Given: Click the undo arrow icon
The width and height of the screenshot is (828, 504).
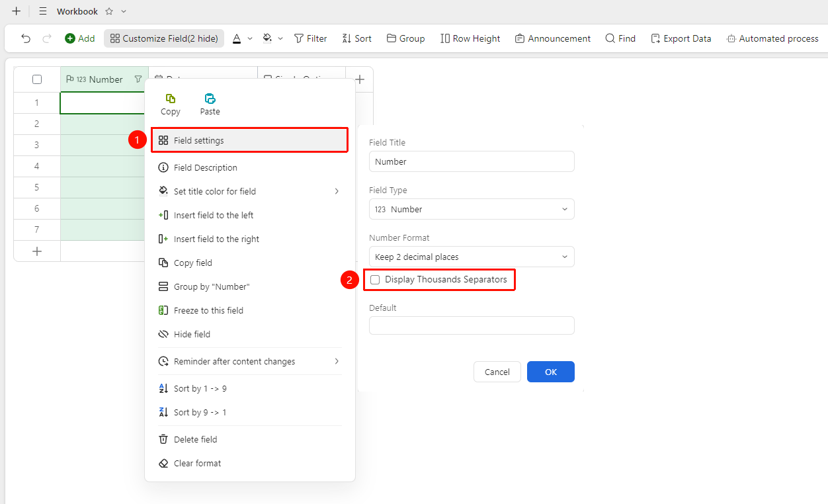Looking at the screenshot, I should point(26,38).
